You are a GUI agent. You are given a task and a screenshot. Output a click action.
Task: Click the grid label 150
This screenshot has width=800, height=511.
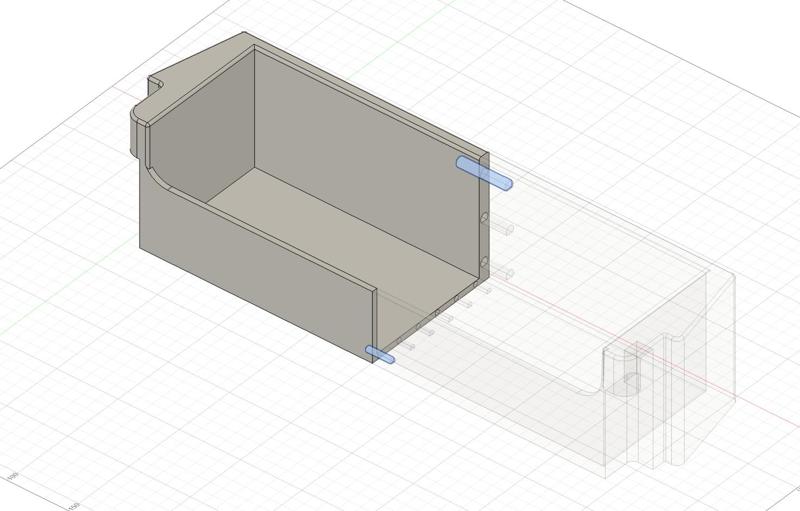click(x=73, y=506)
